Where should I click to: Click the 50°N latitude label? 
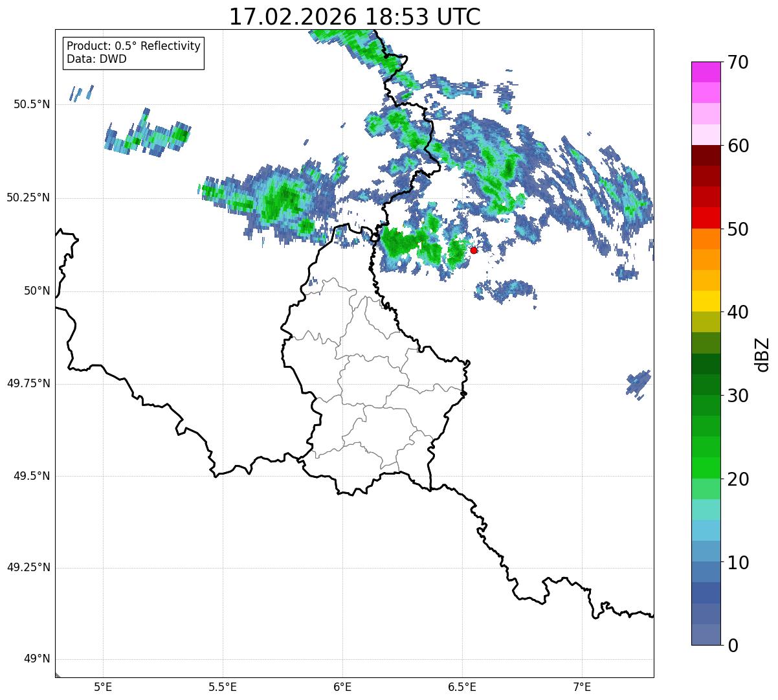point(37,291)
